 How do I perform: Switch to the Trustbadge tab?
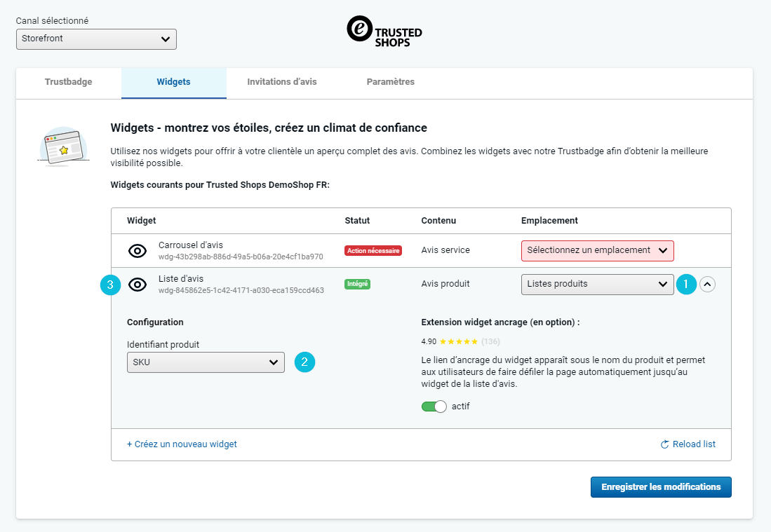[x=68, y=82]
